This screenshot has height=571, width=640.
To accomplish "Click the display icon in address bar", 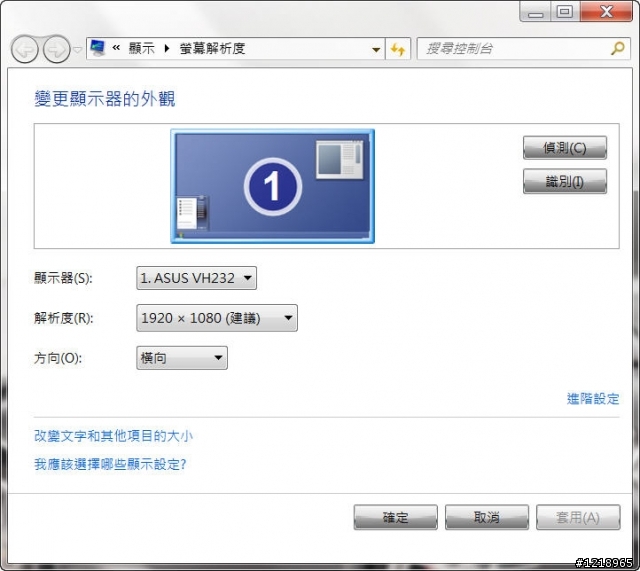I will [98, 48].
